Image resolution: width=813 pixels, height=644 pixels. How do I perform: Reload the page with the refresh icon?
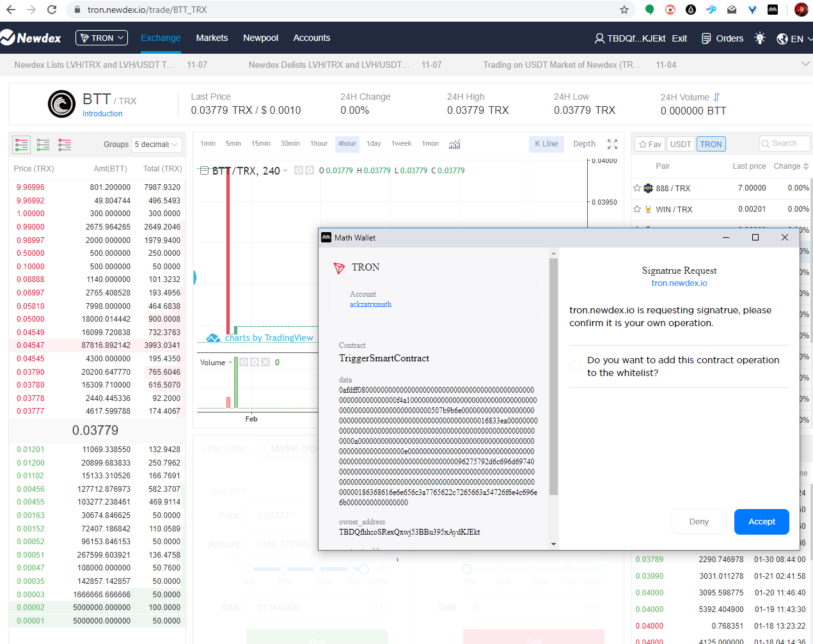tap(52, 10)
